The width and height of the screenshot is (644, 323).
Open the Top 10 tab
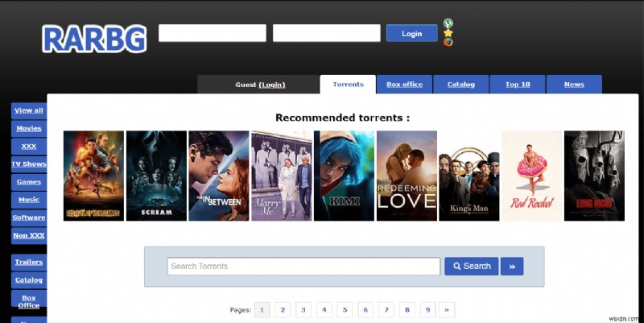(518, 85)
